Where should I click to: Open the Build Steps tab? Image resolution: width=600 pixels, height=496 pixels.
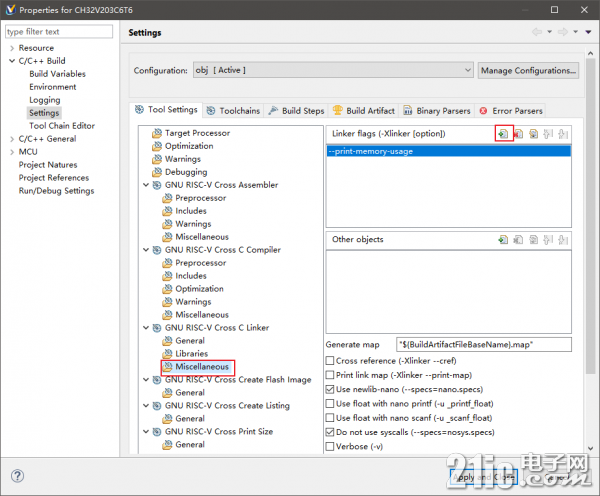click(296, 111)
